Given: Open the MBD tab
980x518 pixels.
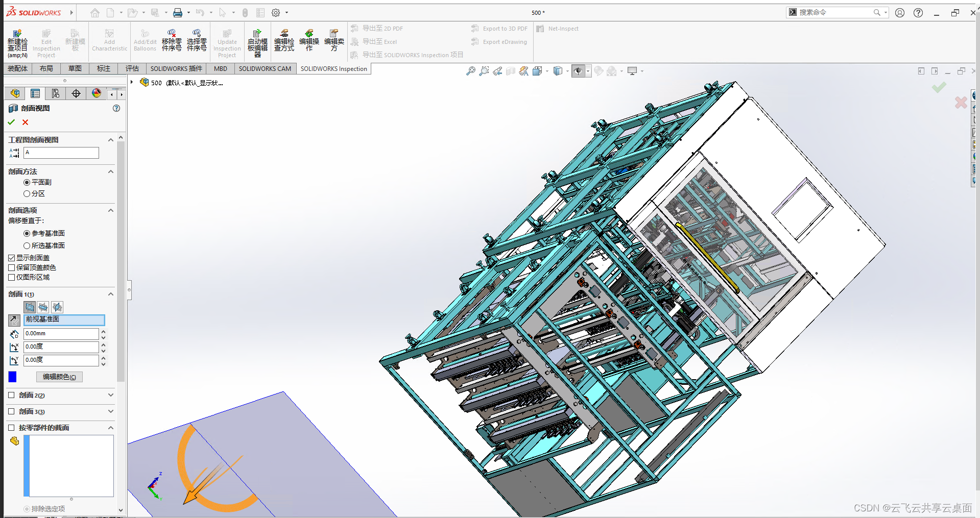Looking at the screenshot, I should [x=221, y=68].
